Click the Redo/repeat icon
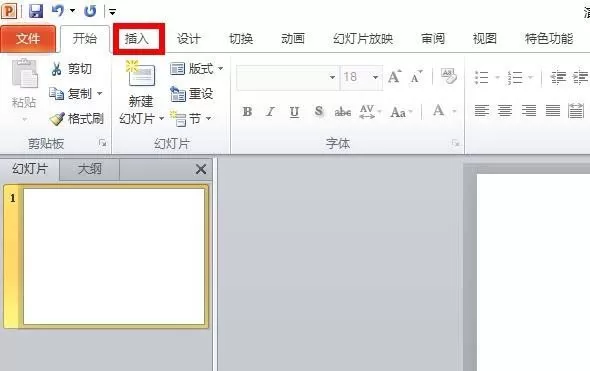 pos(90,11)
